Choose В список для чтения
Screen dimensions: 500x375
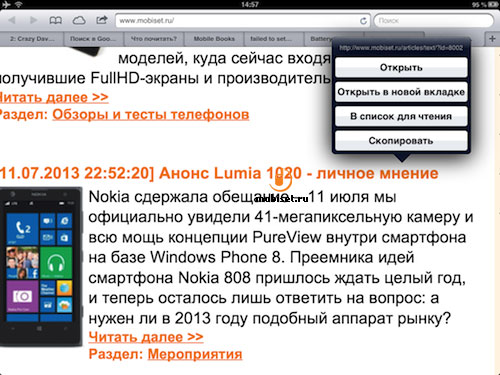click(x=401, y=116)
